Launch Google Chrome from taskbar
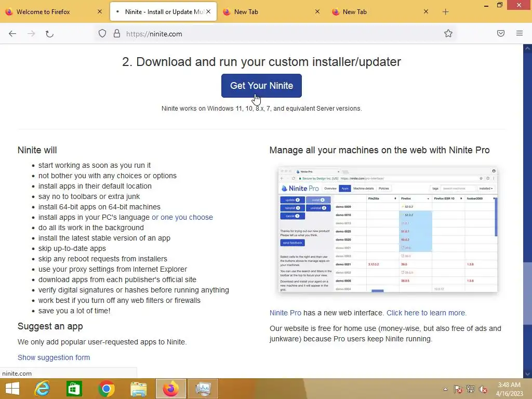The width and height of the screenshot is (532, 399). pyautogui.click(x=106, y=389)
